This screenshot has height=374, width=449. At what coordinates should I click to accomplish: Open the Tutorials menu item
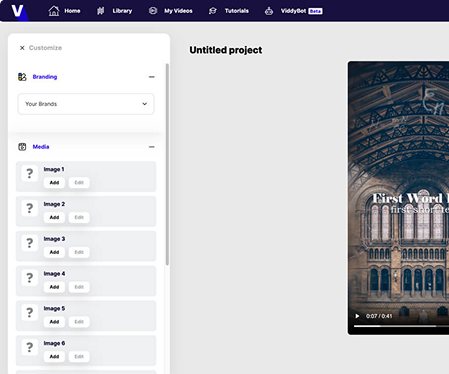pyautogui.click(x=237, y=11)
